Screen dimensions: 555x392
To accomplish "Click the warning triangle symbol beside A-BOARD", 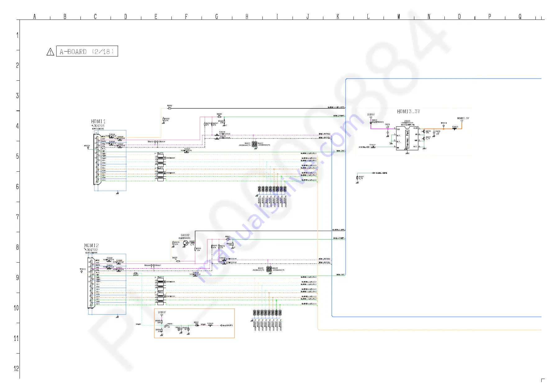I will (50, 52).
